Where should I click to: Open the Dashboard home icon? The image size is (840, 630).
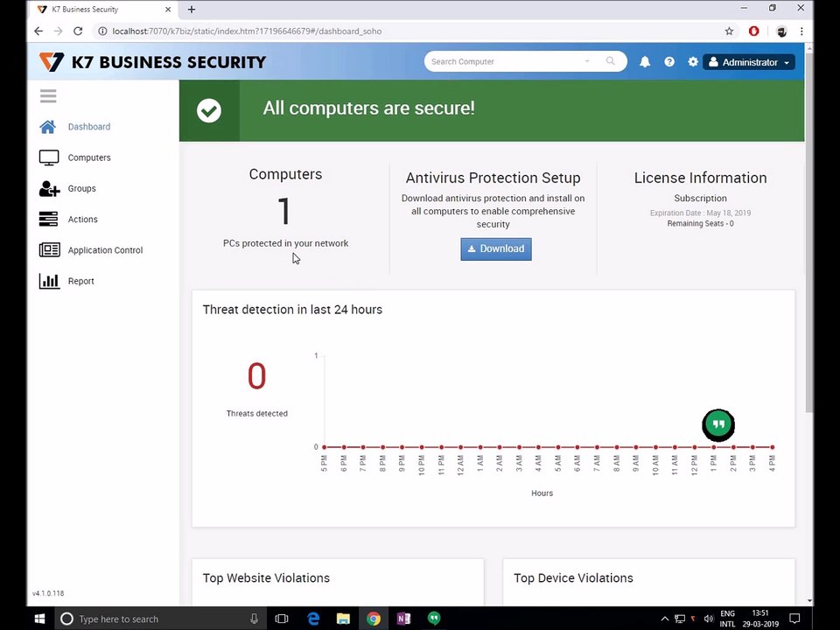[x=47, y=127]
